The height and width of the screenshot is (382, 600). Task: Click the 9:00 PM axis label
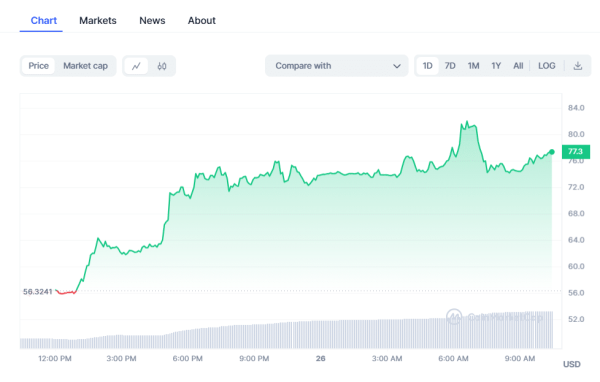pyautogui.click(x=254, y=359)
